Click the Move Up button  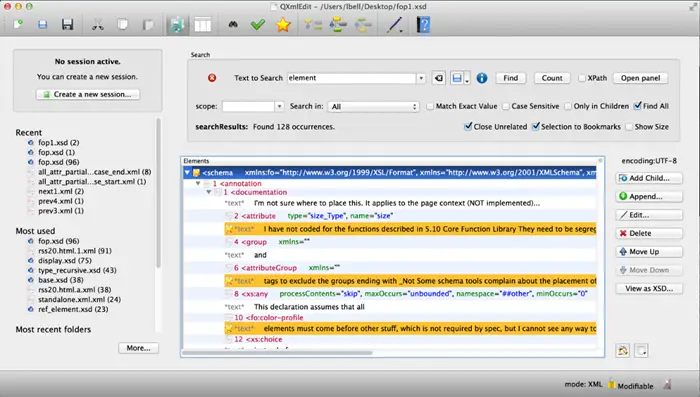coord(649,252)
